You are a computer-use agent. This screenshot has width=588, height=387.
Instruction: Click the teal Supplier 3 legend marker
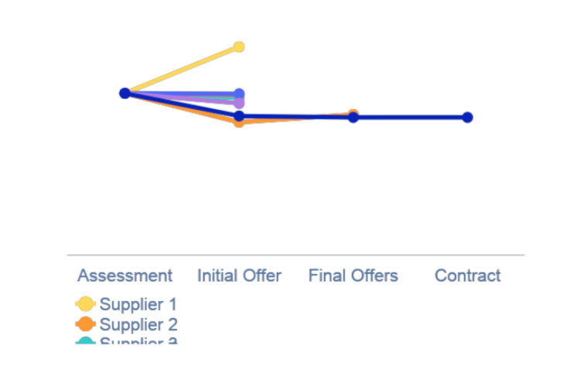[85, 341]
